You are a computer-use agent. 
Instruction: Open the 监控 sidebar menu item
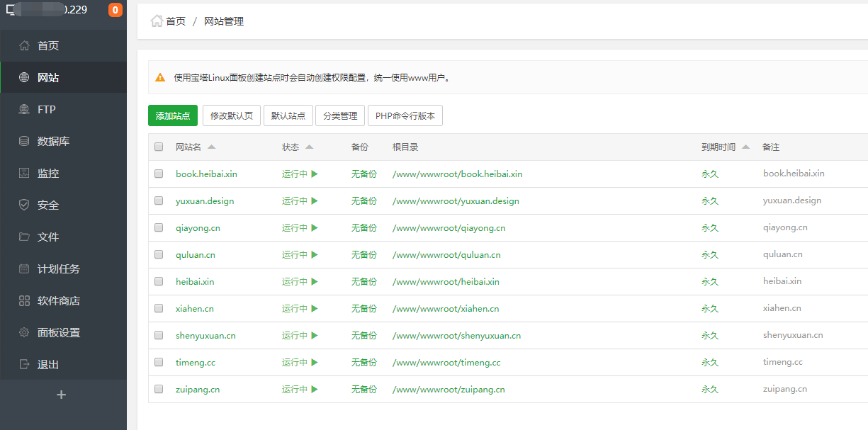63,174
